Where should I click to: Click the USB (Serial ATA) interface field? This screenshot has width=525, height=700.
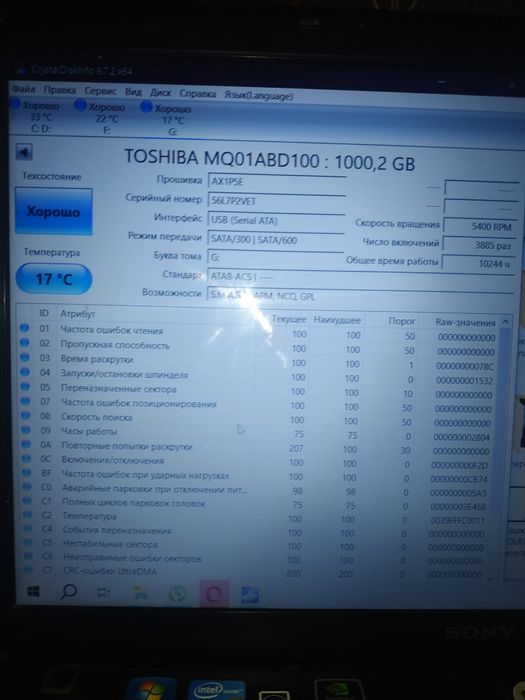click(x=277, y=220)
